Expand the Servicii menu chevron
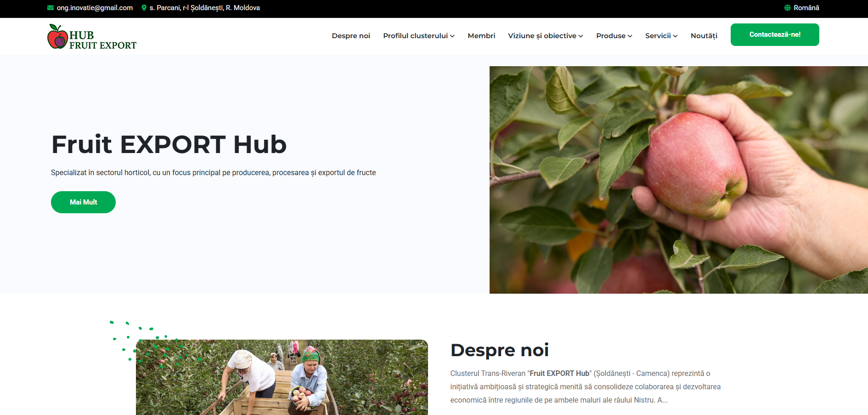Image resolution: width=868 pixels, height=415 pixels. 675,36
